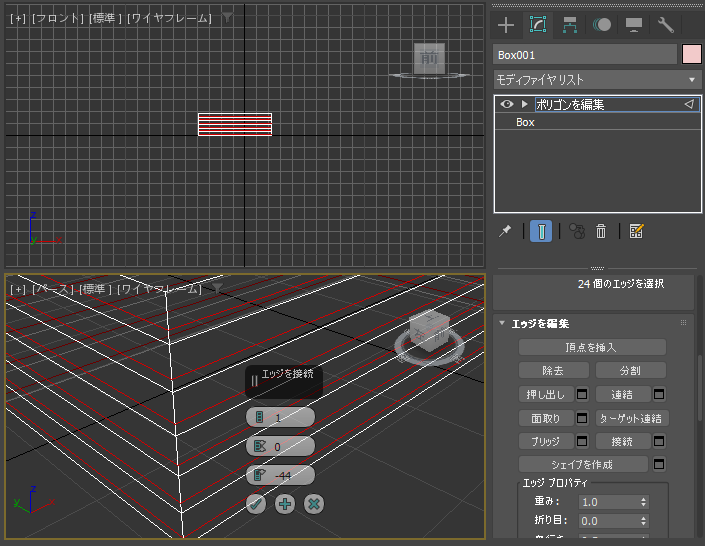Open the Display panel tab

coord(634,25)
